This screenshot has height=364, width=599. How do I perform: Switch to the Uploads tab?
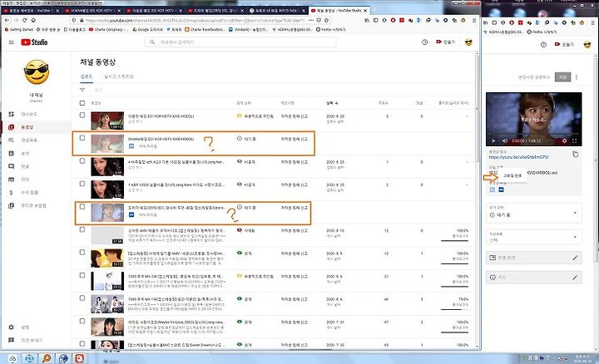coord(87,76)
